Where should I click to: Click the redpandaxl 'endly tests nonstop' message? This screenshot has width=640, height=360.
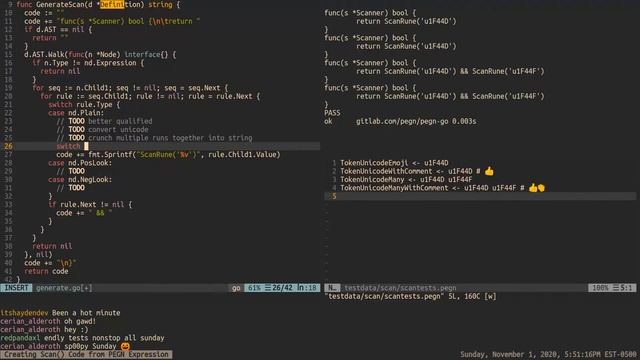coord(82,338)
